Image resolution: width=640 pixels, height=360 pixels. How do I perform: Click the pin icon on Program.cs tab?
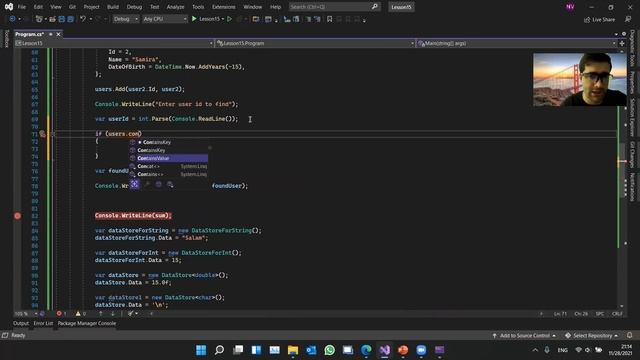click(51, 34)
